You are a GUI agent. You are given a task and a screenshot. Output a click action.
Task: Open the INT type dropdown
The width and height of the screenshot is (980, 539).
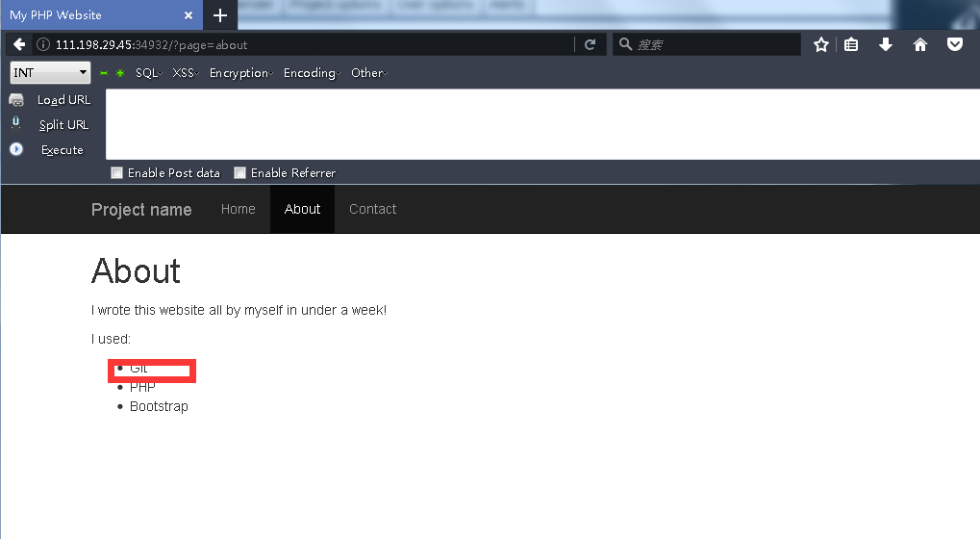click(50, 73)
